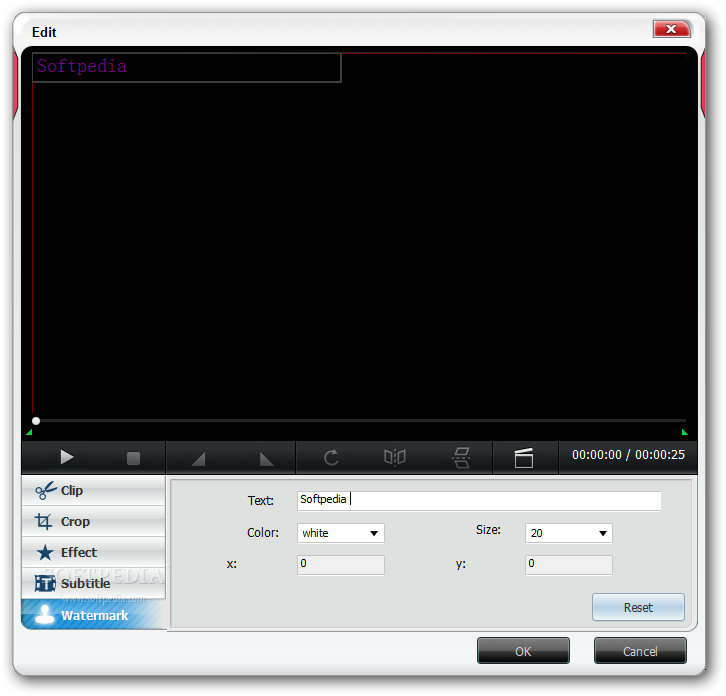The height and width of the screenshot is (696, 726).
Task: Open the Color dropdown showing white
Action: click(340, 533)
